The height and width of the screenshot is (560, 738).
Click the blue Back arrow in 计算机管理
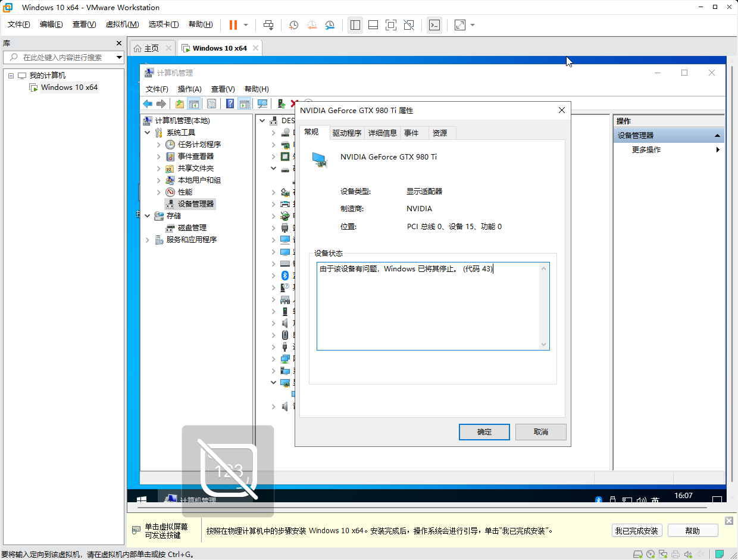[x=148, y=104]
